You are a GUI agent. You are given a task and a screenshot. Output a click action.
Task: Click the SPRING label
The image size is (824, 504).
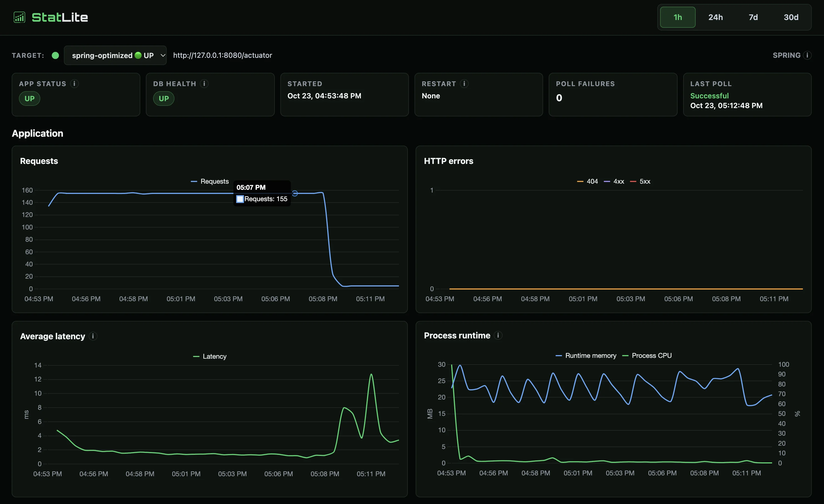click(786, 55)
